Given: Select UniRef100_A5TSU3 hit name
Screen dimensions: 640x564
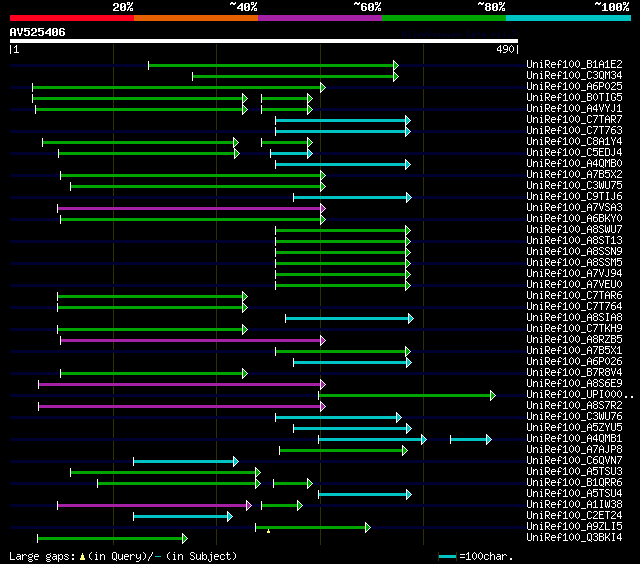Looking at the screenshot, I should (574, 472).
